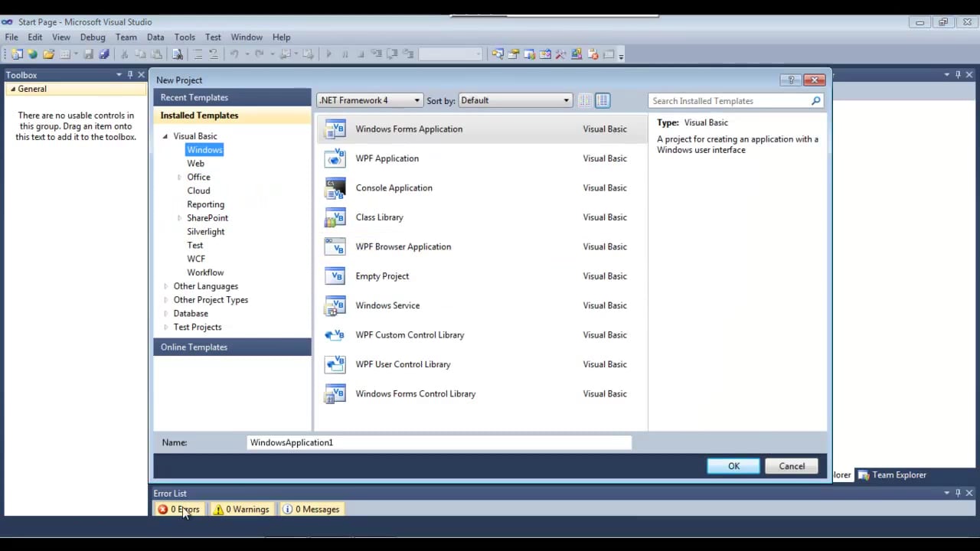Click the Solution Explorer toolbar icon
980x551 pixels.
pyautogui.click(x=498, y=54)
